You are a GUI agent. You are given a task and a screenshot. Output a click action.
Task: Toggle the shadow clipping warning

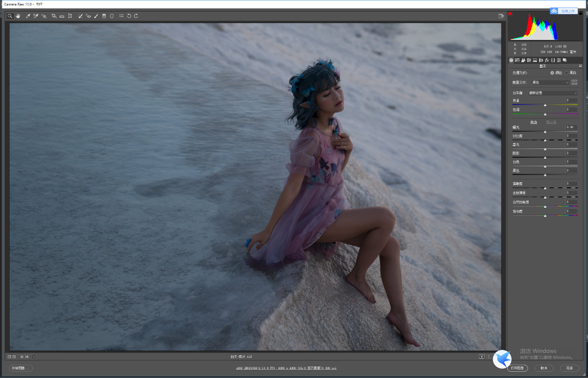click(510, 13)
